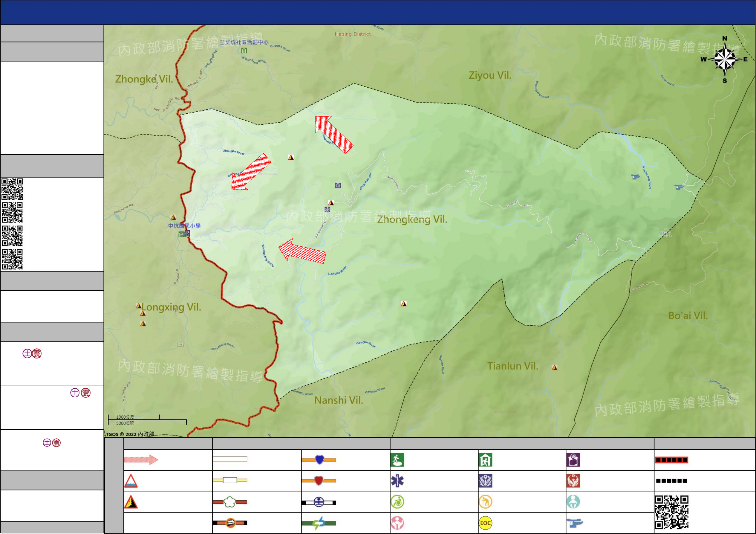
Task: Select the blue shield highway legend symbol
Action: coord(319,460)
